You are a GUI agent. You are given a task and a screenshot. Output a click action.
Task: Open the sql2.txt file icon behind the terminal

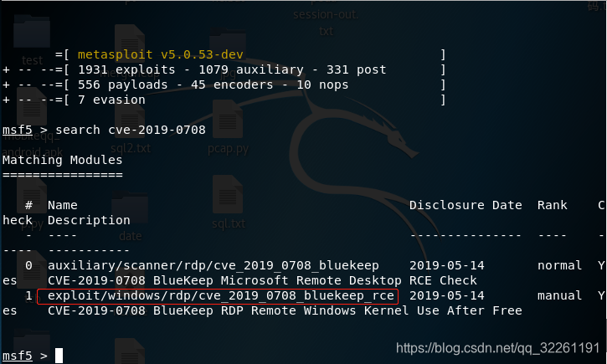tap(130, 119)
